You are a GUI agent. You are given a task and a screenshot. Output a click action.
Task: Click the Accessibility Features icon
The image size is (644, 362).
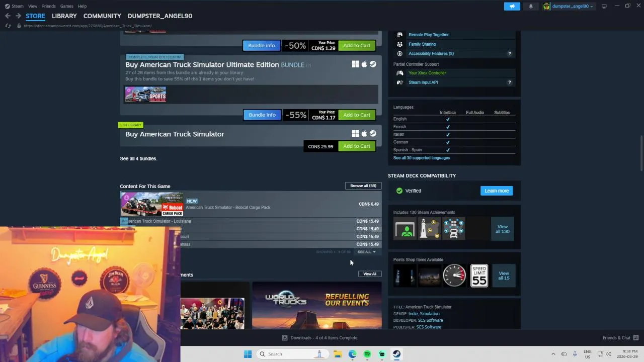click(x=400, y=53)
